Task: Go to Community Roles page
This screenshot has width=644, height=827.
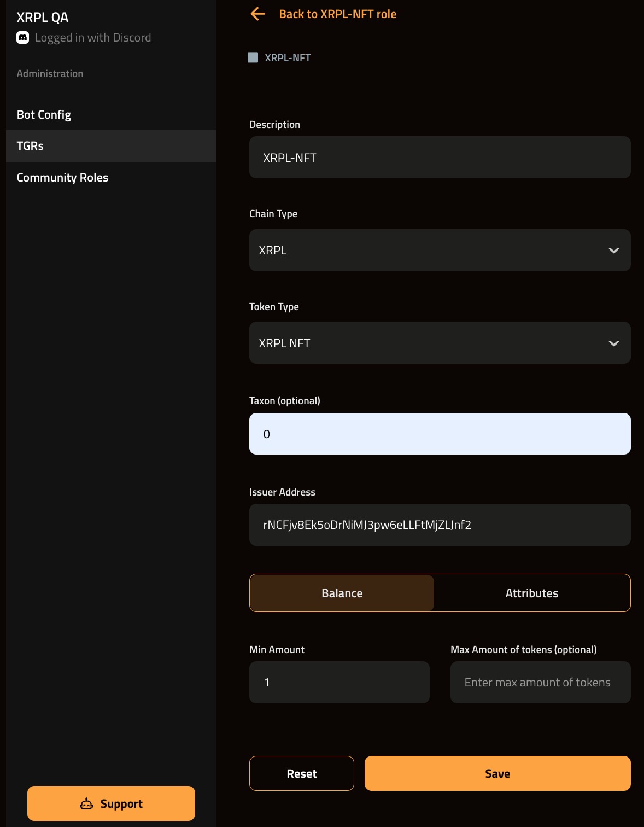Action: click(63, 178)
